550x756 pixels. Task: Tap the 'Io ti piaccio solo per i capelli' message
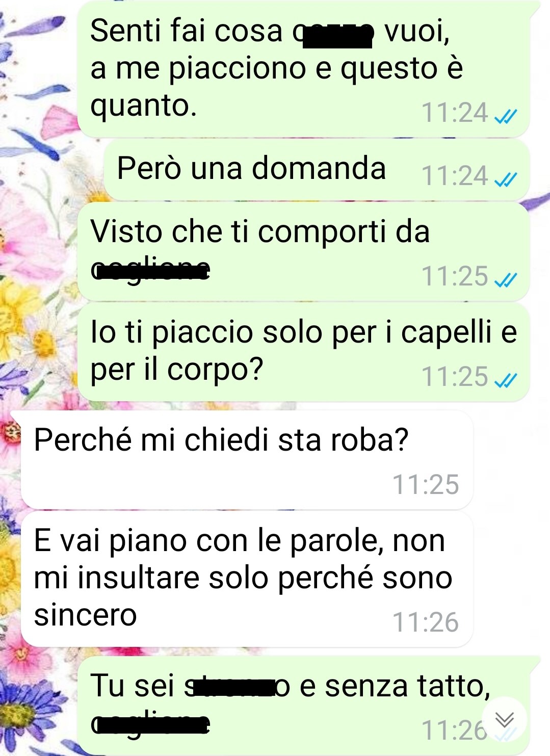pyautogui.click(x=304, y=352)
